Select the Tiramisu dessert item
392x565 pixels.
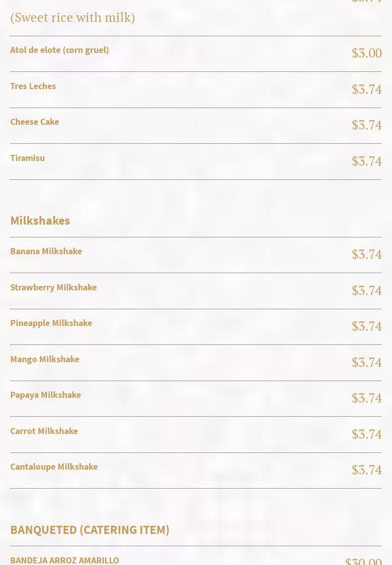[27, 158]
